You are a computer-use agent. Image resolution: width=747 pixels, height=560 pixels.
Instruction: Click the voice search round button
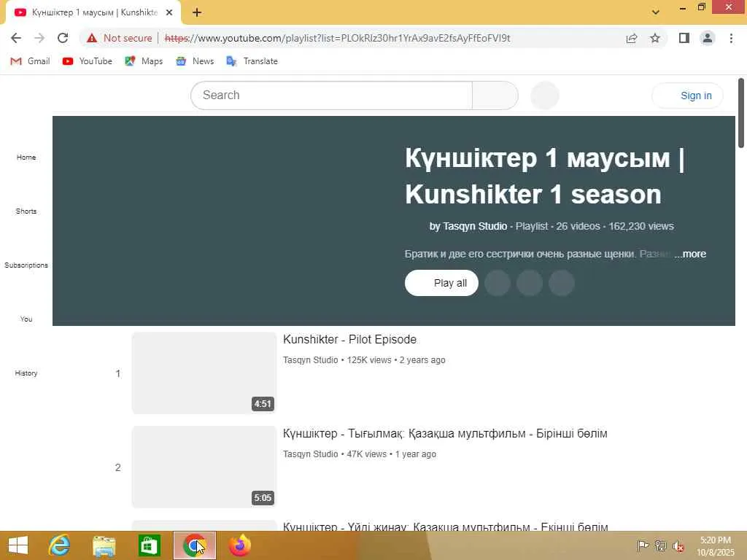(x=544, y=96)
